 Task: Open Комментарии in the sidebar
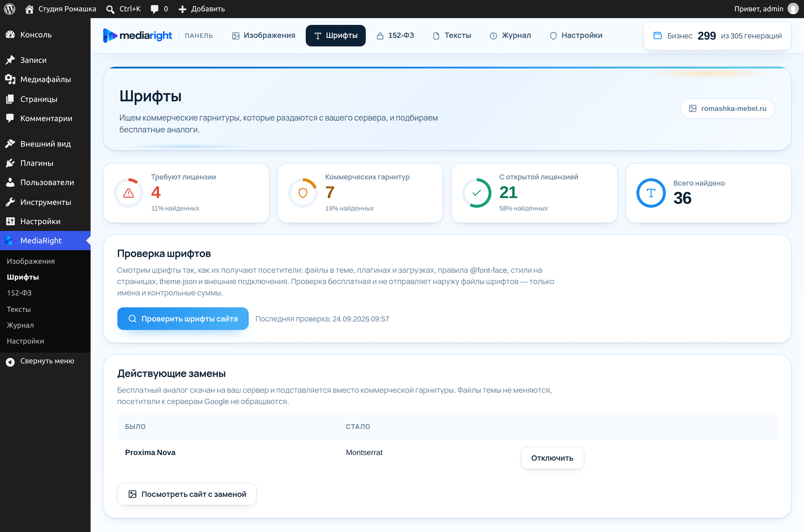(46, 118)
